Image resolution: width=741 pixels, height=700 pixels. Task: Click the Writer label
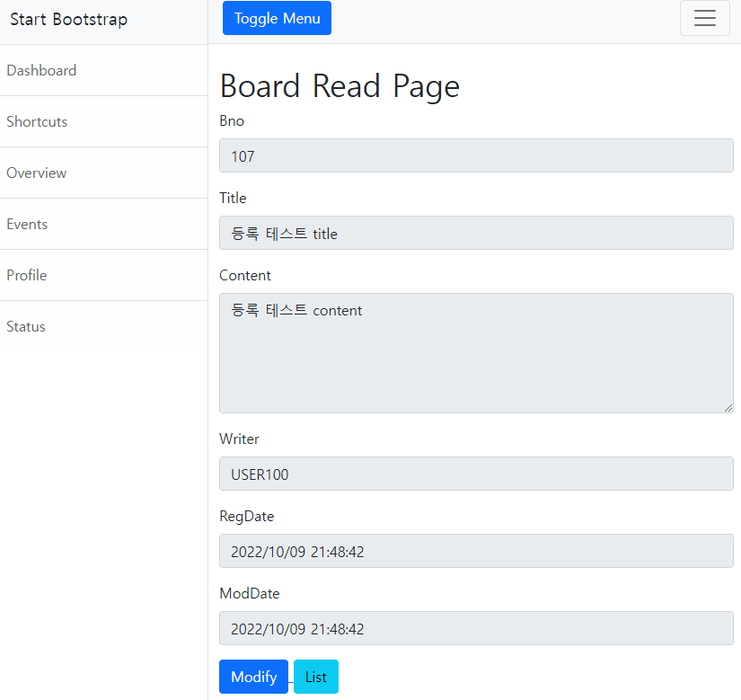click(x=239, y=439)
